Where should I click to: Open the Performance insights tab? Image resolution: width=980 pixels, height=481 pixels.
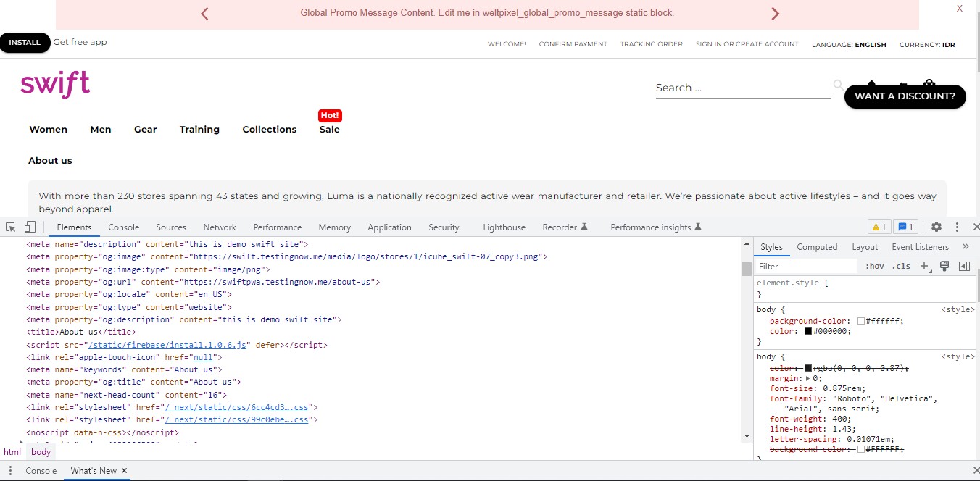(656, 227)
